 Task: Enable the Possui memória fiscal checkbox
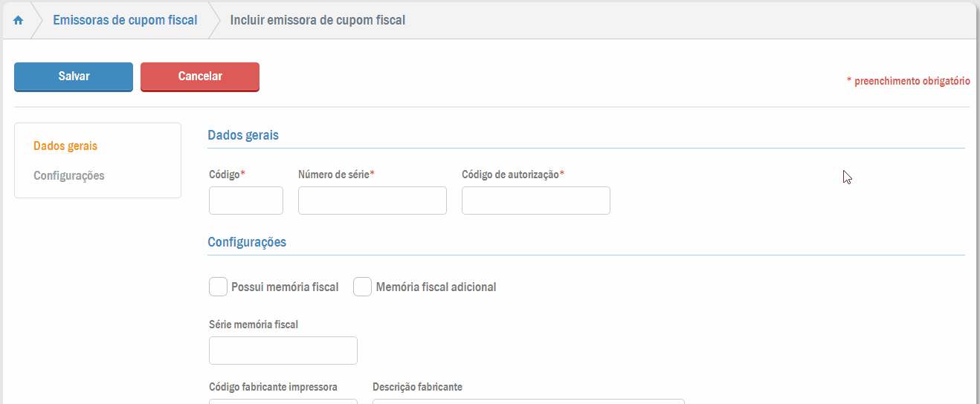pyautogui.click(x=218, y=287)
